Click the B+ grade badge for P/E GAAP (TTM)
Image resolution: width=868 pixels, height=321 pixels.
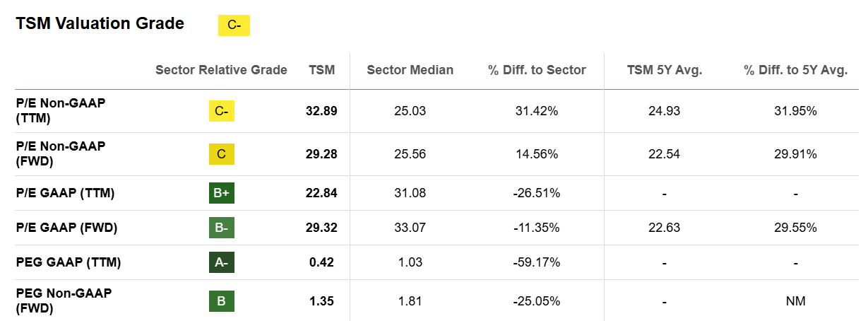pyautogui.click(x=221, y=193)
